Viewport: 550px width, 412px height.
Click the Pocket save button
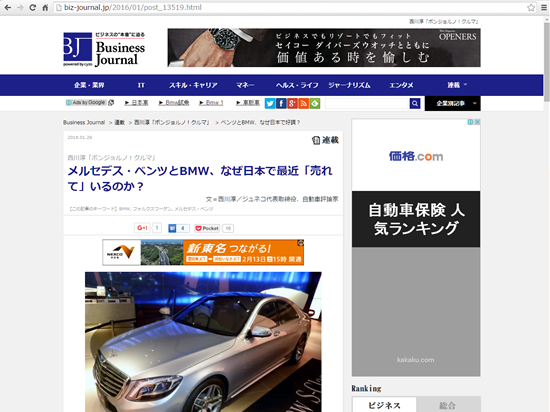(207, 228)
